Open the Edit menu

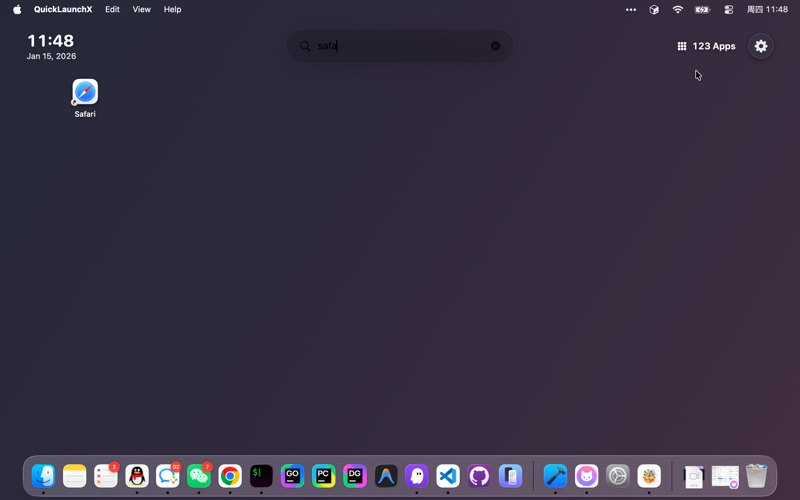click(112, 9)
